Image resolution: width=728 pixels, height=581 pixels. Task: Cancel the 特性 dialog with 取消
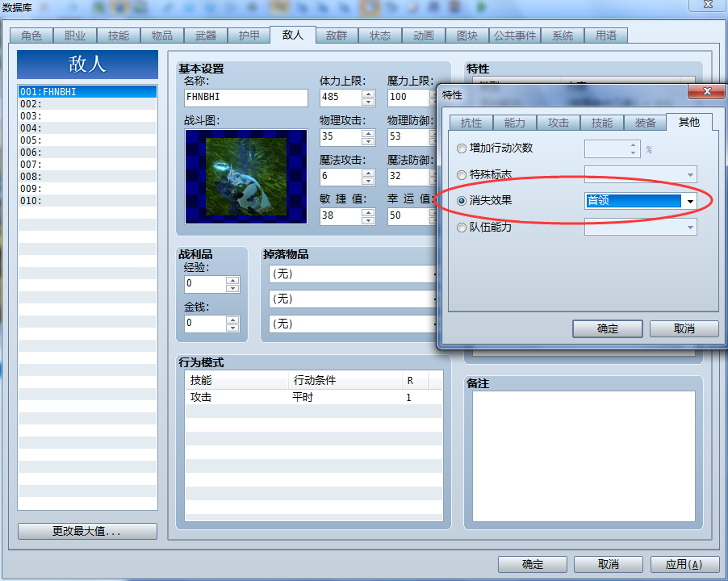(684, 328)
